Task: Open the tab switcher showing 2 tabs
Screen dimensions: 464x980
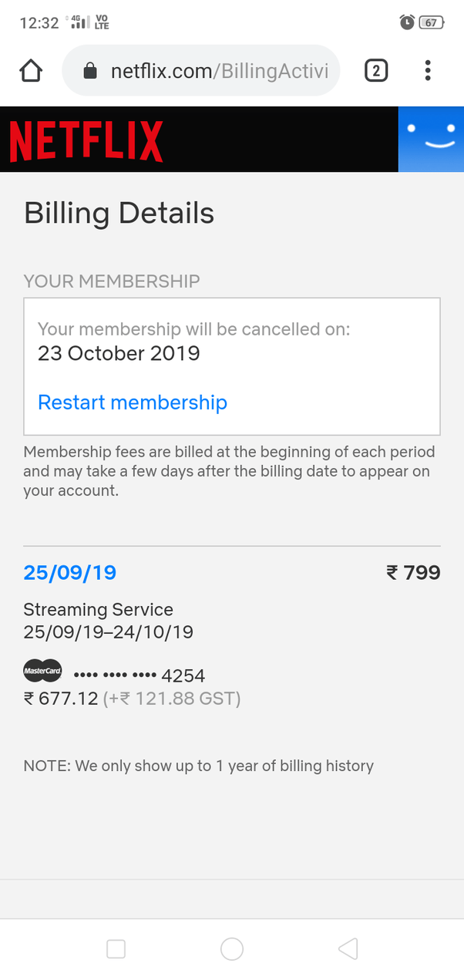Action: tap(376, 70)
